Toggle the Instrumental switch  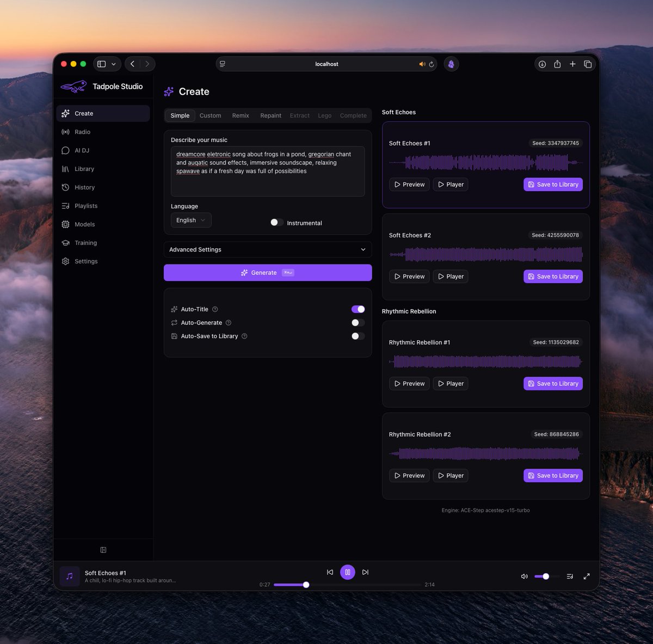coord(277,223)
